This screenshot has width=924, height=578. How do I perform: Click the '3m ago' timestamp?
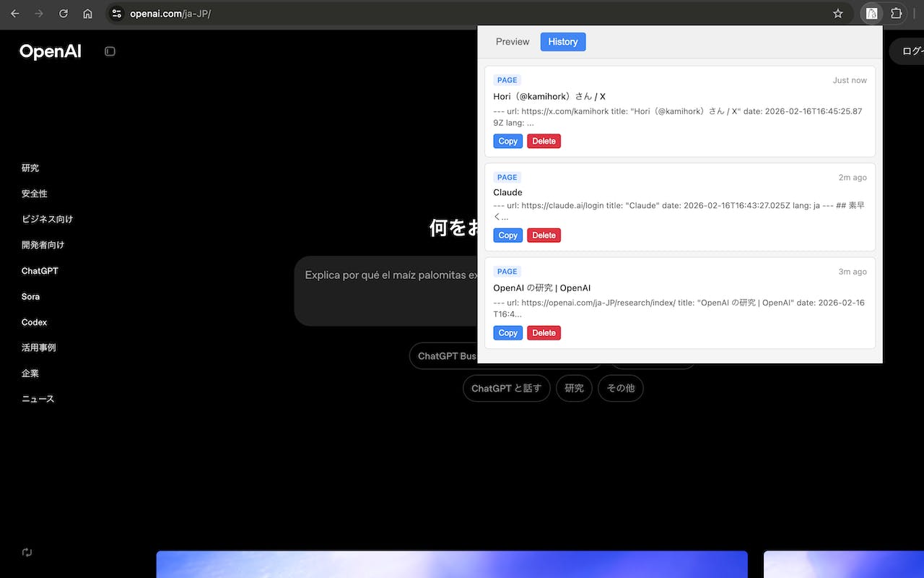pos(853,272)
